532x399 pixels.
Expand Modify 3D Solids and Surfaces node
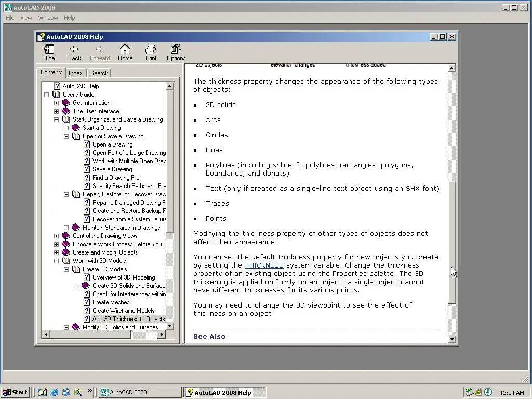66,327
